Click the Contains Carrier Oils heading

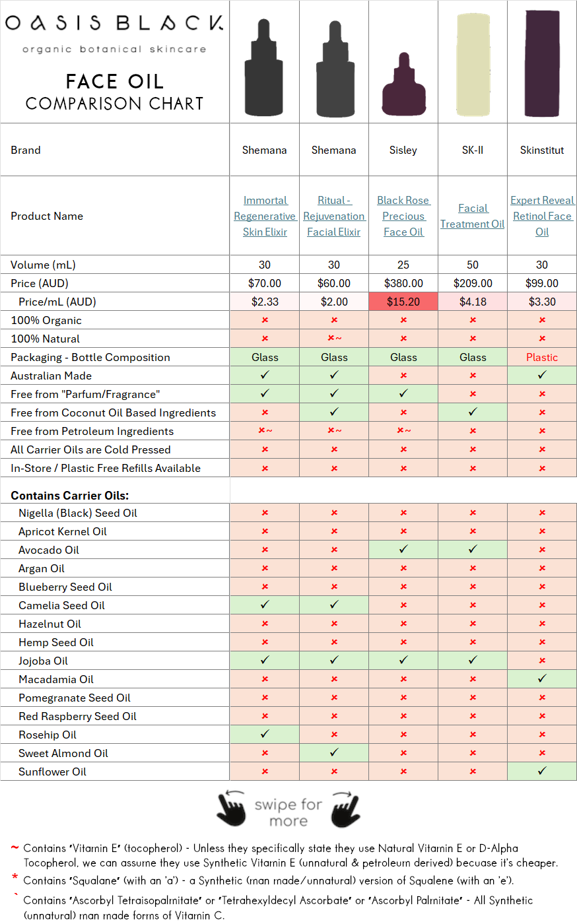(70, 496)
